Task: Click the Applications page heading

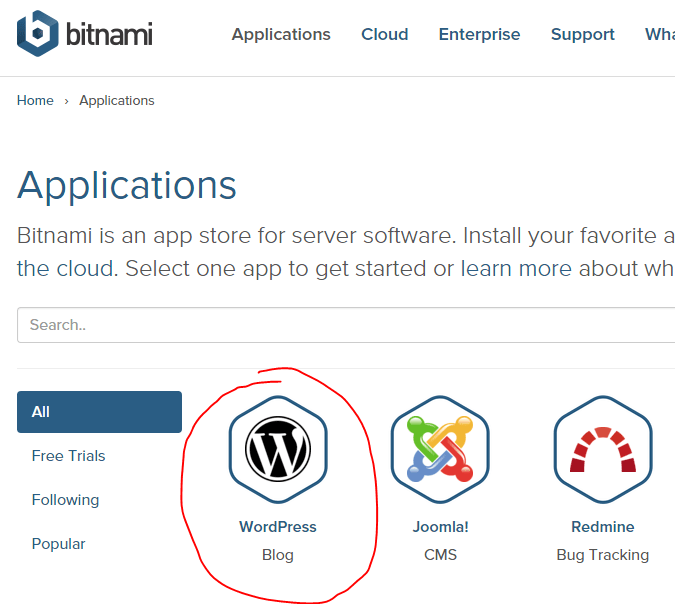Action: (x=127, y=186)
